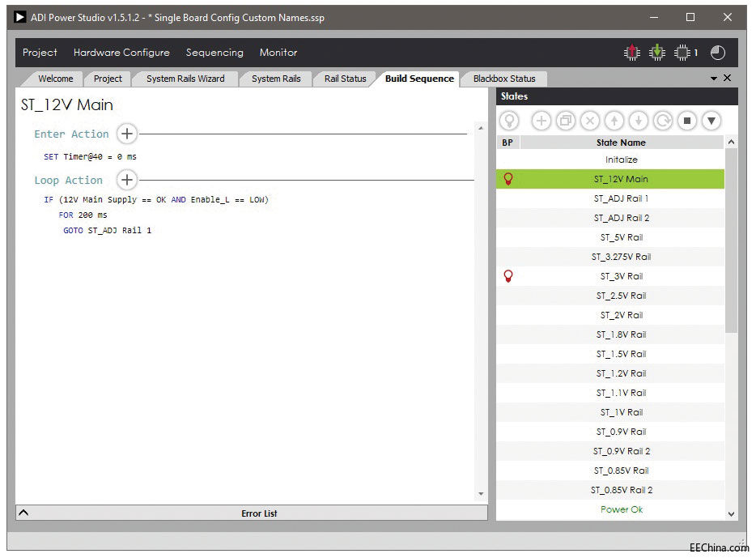Toggle the breakpoint on ST_3V Rail
The height and width of the screenshot is (558, 756).
click(508, 276)
